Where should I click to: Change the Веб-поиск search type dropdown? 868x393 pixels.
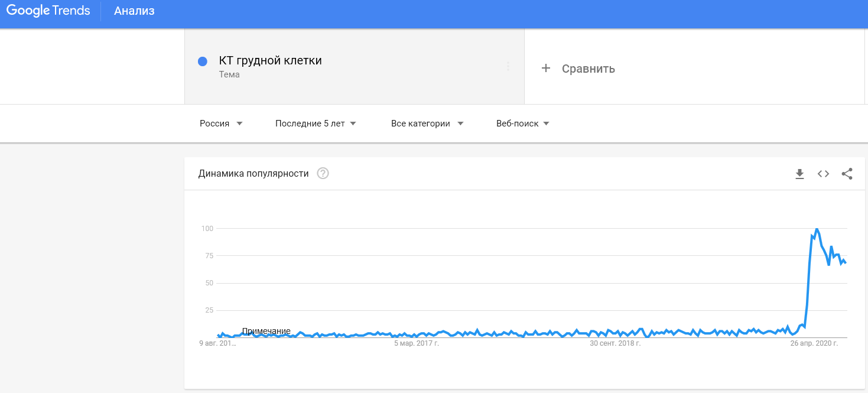tap(522, 124)
